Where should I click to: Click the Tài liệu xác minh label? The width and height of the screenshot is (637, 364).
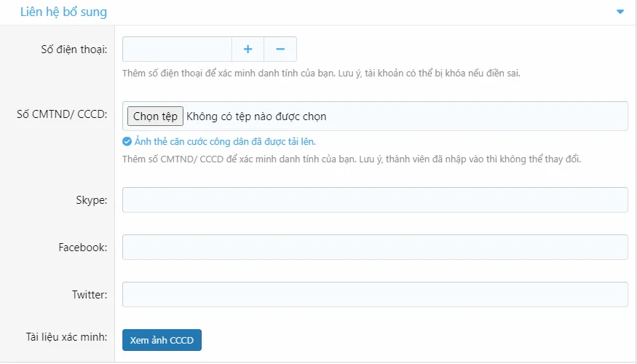tap(66, 337)
